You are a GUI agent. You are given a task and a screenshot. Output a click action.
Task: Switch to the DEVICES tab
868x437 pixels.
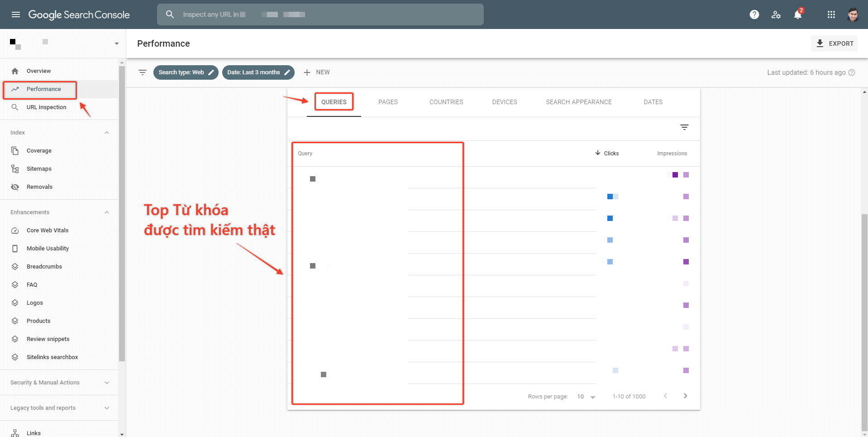coord(505,102)
